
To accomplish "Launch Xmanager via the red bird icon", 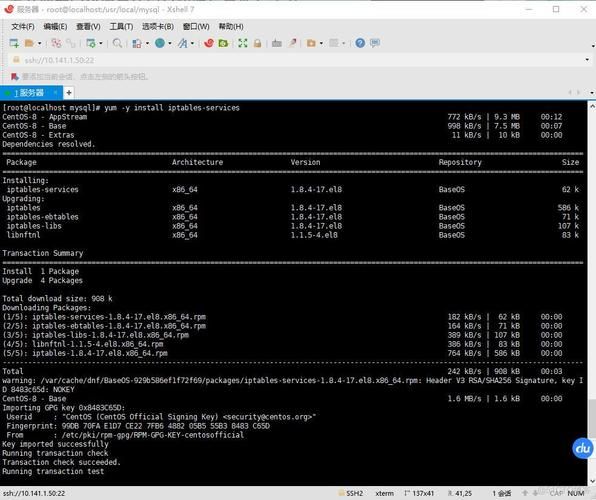I will (x=209, y=43).
